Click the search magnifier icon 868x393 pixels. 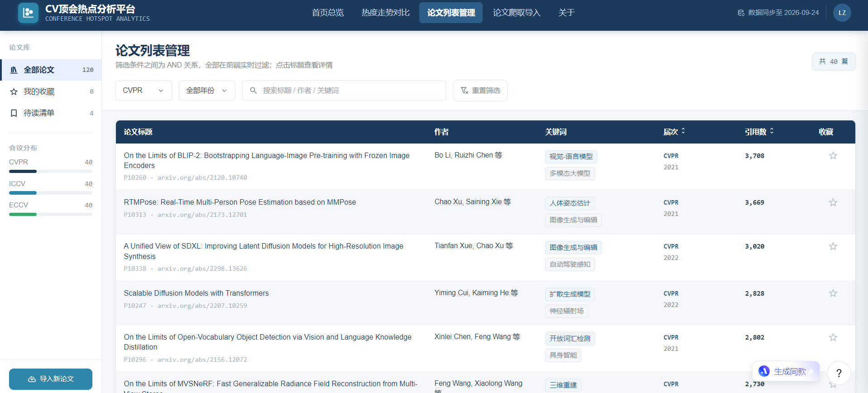pyautogui.click(x=254, y=91)
